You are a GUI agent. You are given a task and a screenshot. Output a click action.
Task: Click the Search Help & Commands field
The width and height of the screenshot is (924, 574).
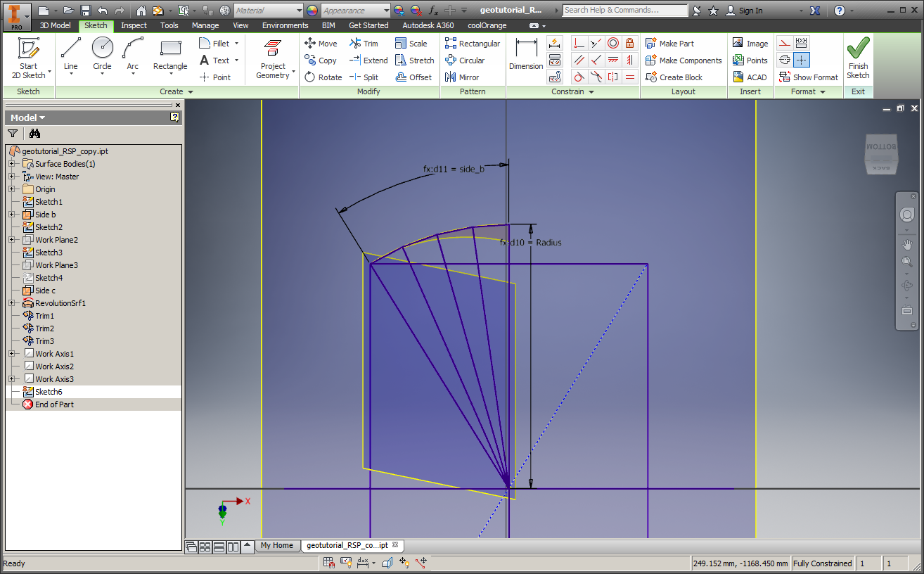(x=625, y=11)
